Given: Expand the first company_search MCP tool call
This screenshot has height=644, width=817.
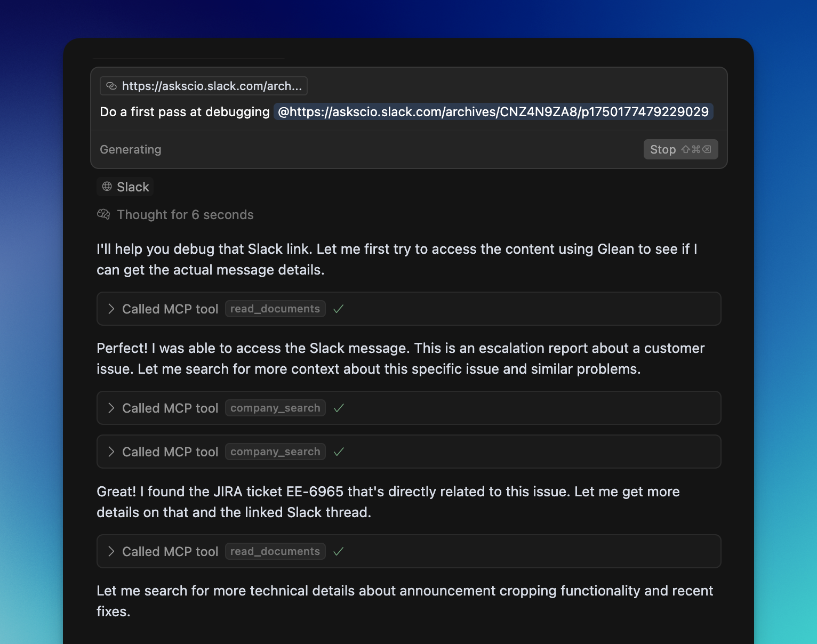Looking at the screenshot, I should pos(112,408).
